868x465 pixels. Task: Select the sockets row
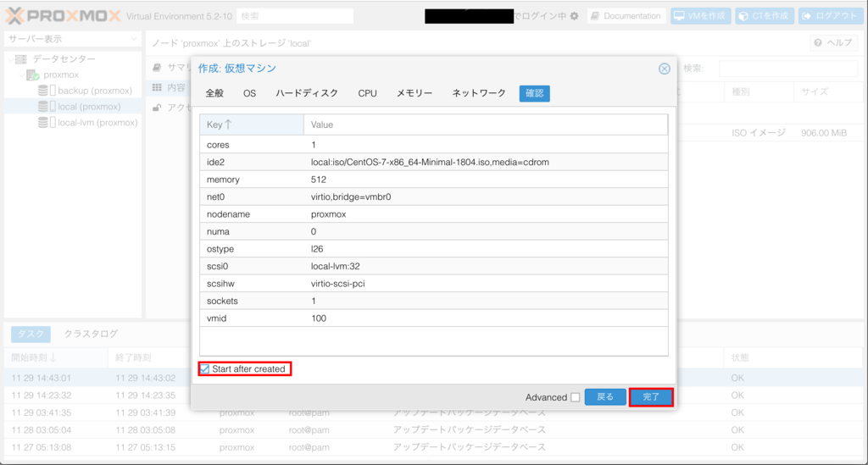434,301
